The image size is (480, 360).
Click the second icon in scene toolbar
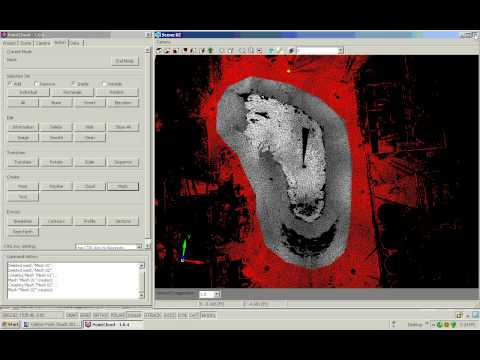(167, 51)
